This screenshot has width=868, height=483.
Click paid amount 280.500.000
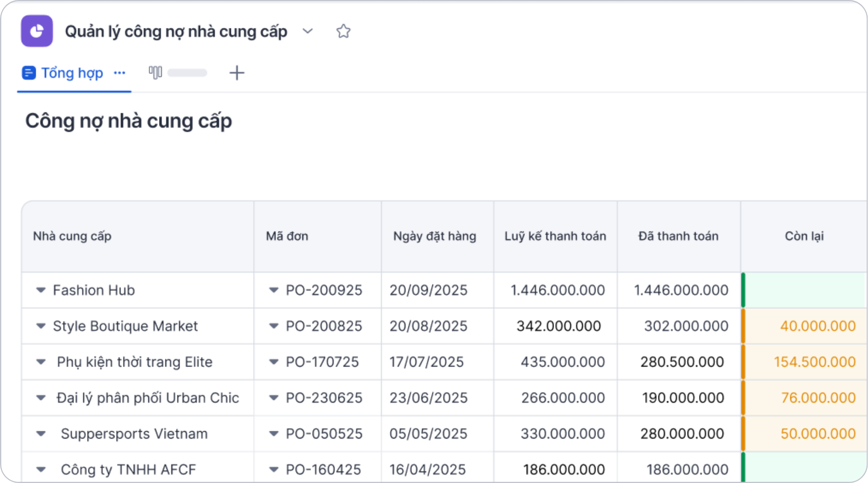pos(682,362)
